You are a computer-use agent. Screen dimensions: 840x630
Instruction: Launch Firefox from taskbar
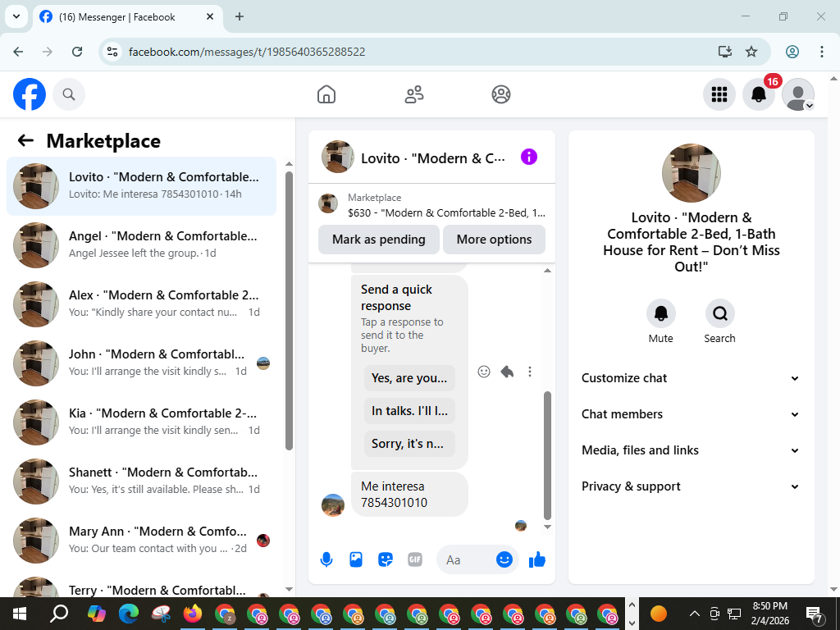click(x=193, y=614)
